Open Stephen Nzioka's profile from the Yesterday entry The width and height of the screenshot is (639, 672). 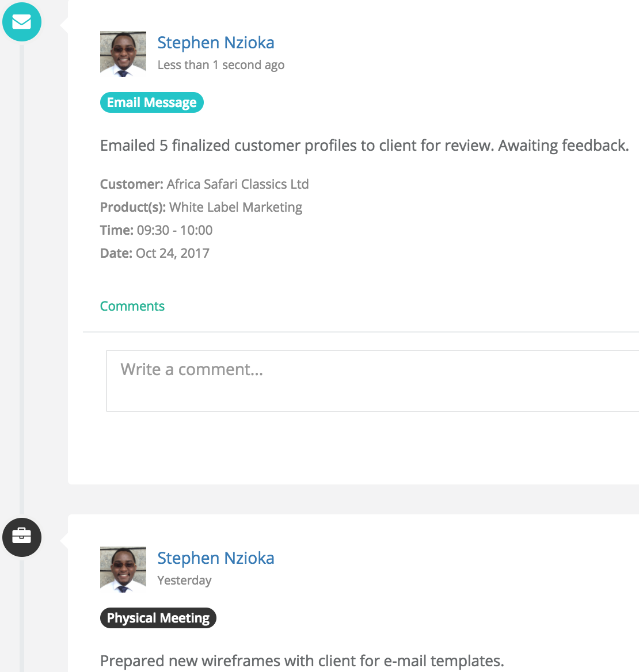pyautogui.click(x=216, y=559)
